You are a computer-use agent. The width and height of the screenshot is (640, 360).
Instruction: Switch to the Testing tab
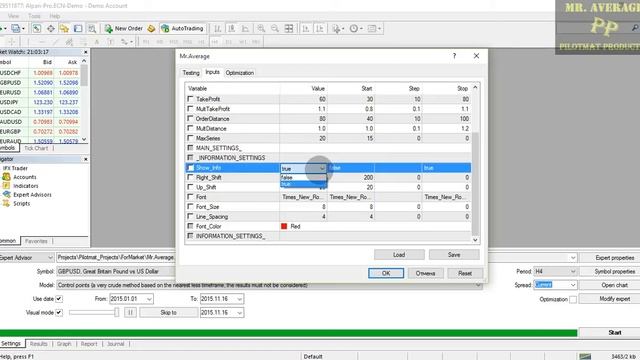(191, 73)
